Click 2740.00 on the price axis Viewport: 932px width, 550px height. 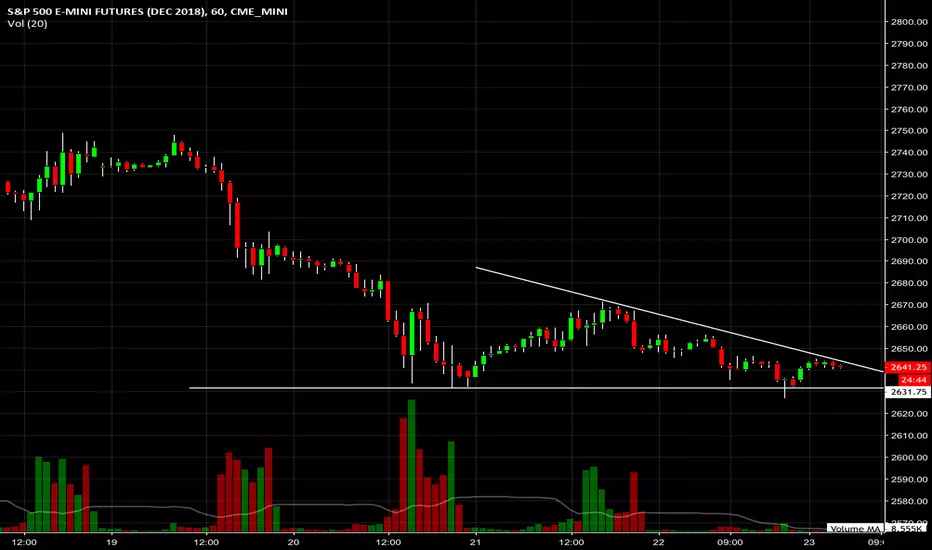pyautogui.click(x=909, y=153)
